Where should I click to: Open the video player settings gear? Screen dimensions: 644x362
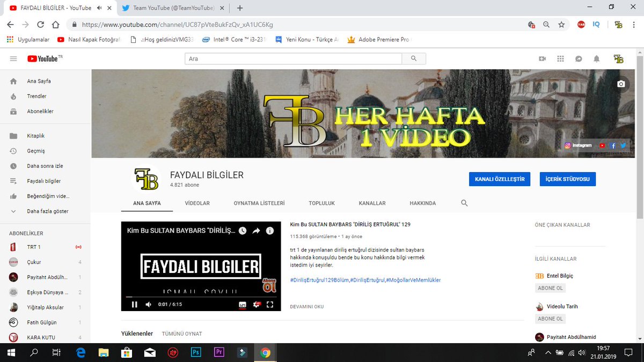[x=256, y=305]
